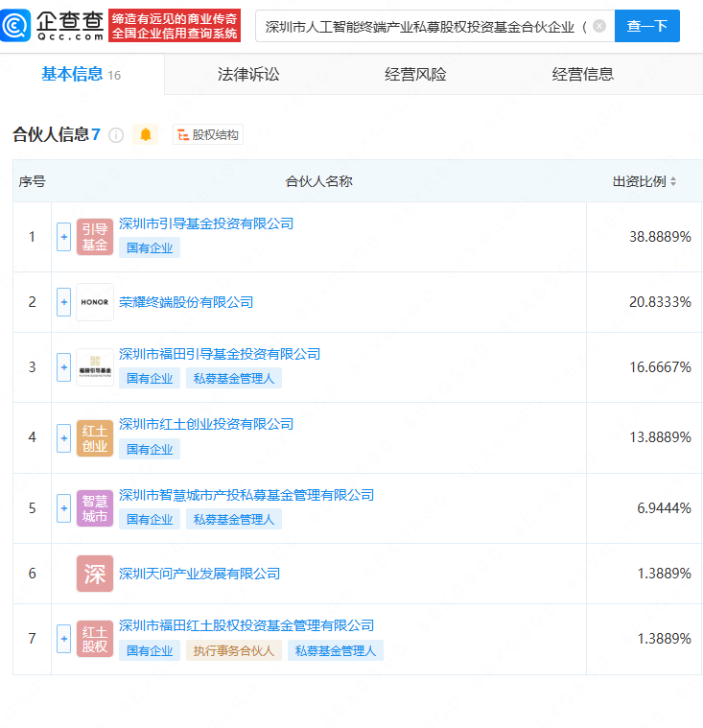The height and width of the screenshot is (728, 703).
Task: Click the 引导基金 logo icon
Action: pyautogui.click(x=95, y=237)
